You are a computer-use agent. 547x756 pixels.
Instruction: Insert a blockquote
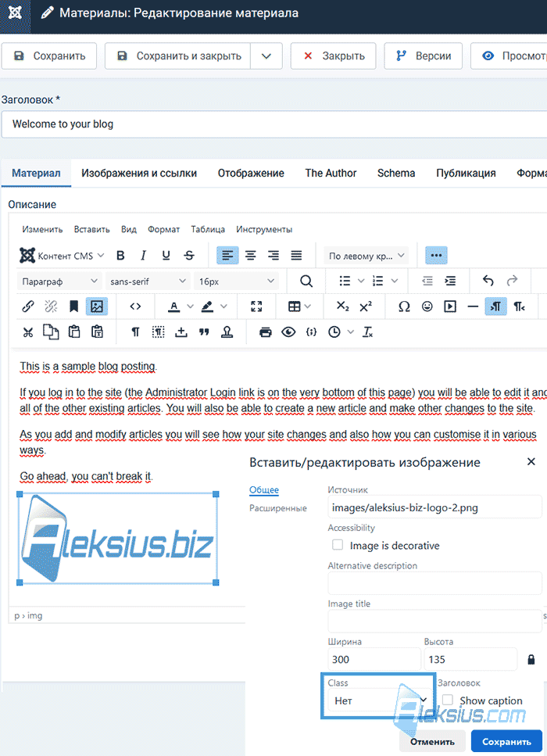click(204, 332)
